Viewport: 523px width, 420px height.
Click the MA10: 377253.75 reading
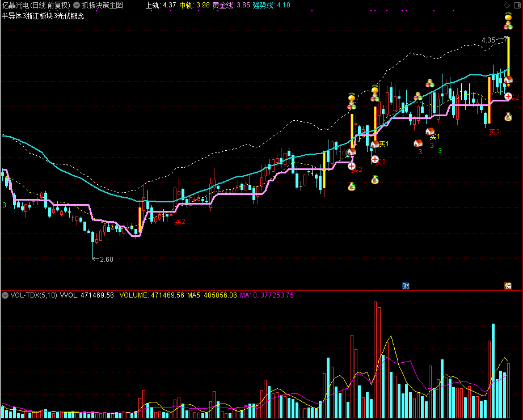coord(267,295)
